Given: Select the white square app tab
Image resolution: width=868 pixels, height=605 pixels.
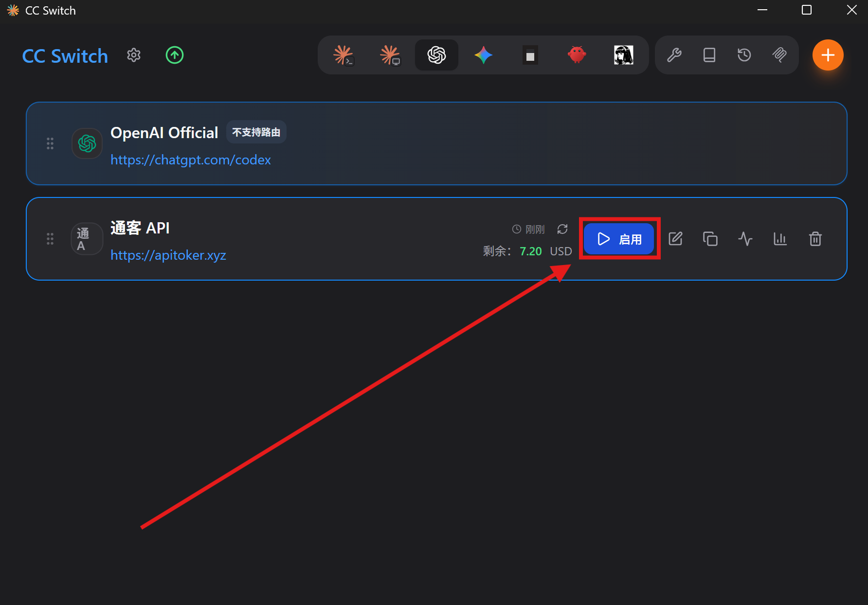Looking at the screenshot, I should 530,55.
